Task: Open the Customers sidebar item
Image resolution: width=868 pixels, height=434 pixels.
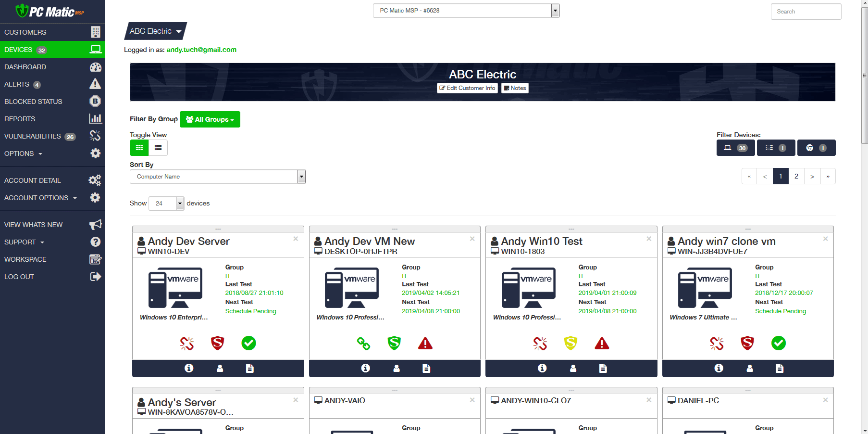Action: (x=52, y=32)
